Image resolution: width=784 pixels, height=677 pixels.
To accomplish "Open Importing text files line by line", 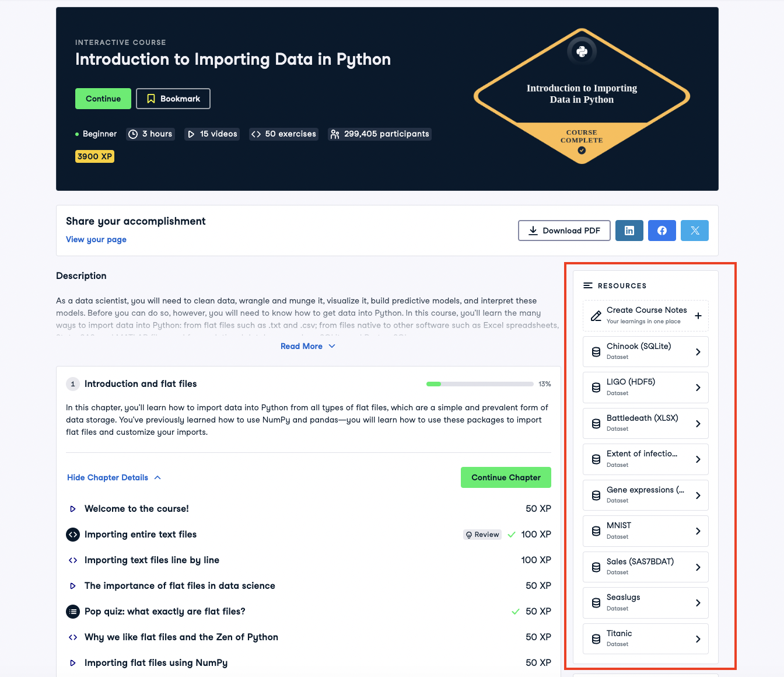I will [x=152, y=560].
